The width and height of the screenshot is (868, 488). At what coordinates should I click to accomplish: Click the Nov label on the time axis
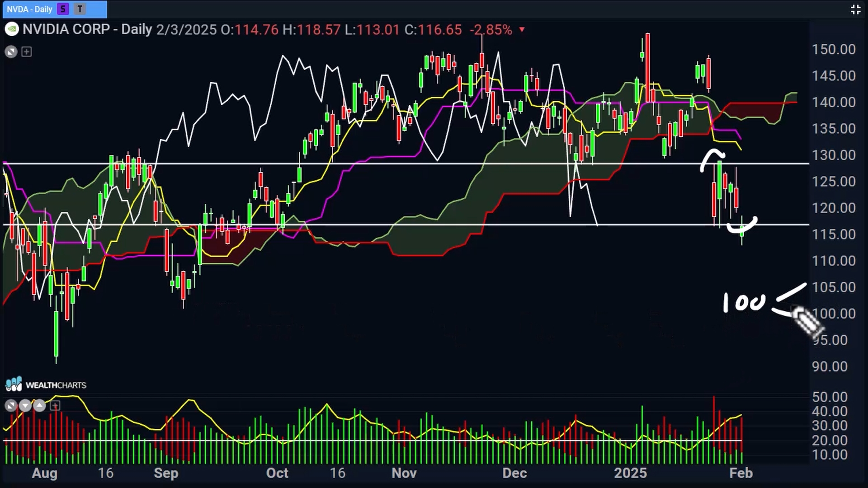404,473
